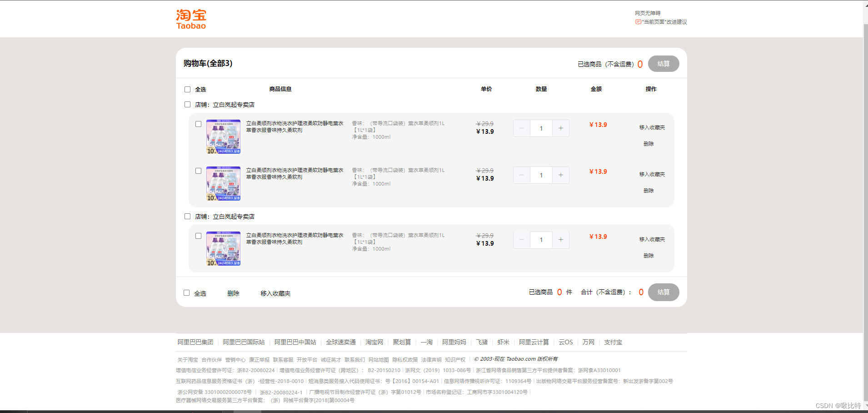This screenshot has height=413, width=868.
Task: Click the second product's quantity field
Action: click(541, 175)
